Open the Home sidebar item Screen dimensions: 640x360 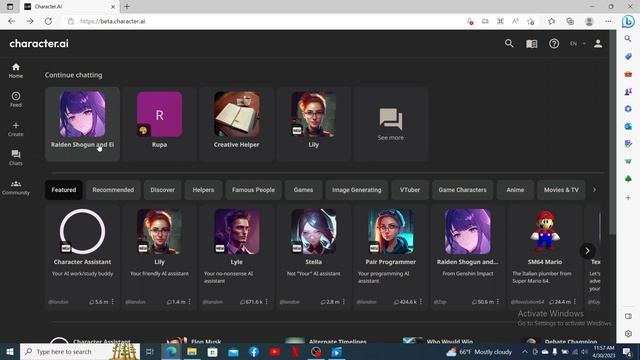[x=16, y=71]
